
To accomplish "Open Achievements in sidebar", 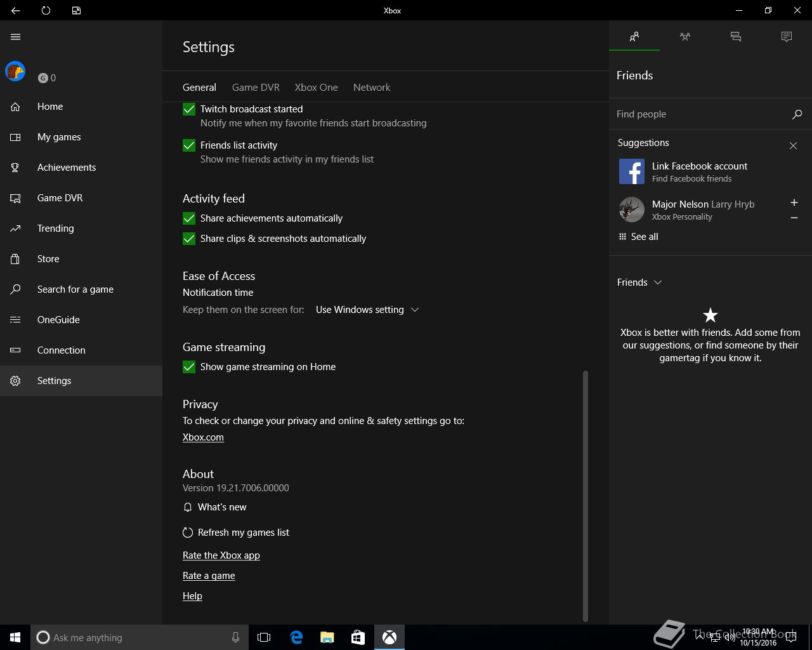I will pos(81,168).
